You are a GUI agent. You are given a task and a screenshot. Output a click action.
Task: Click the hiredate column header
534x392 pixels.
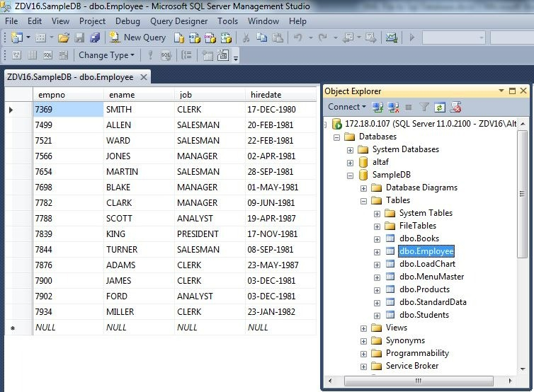click(x=280, y=95)
